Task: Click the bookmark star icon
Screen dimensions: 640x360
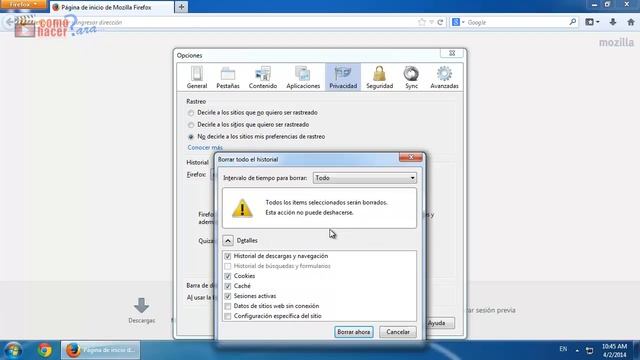Action: (x=422, y=22)
